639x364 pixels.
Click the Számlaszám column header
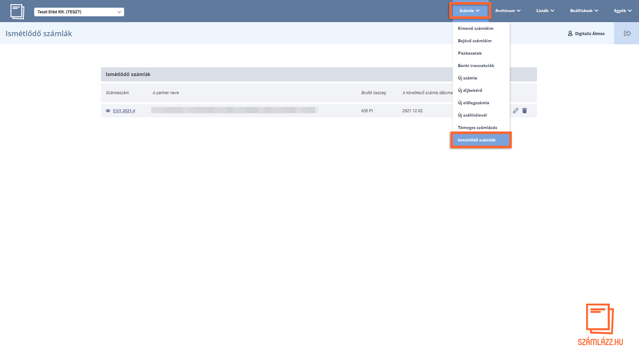tap(117, 93)
